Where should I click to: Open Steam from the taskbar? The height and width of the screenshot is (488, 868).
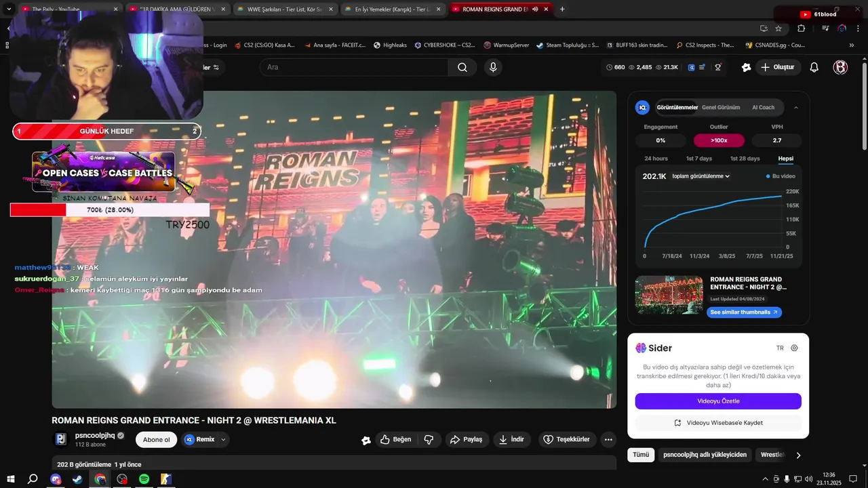[77, 479]
